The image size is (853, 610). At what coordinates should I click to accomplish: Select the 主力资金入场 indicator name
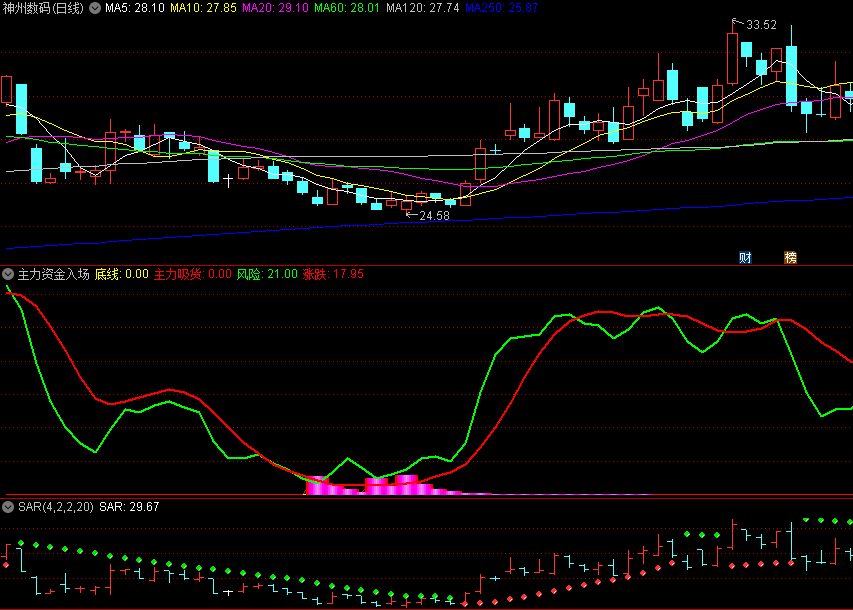(x=53, y=274)
